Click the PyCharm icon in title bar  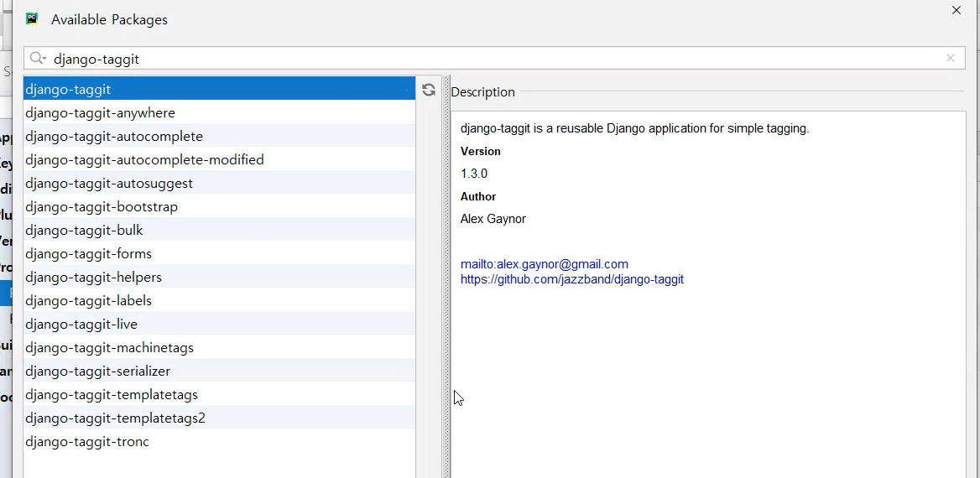pyautogui.click(x=32, y=18)
